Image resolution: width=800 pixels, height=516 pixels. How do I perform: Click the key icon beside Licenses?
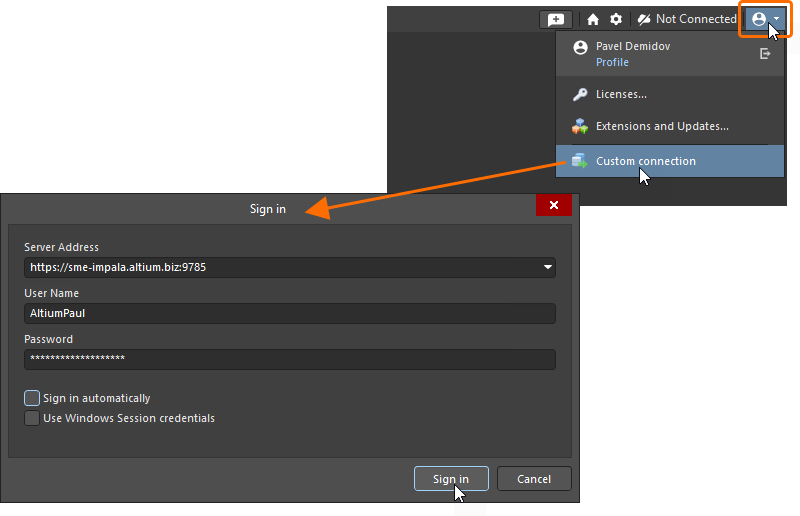coord(580,94)
